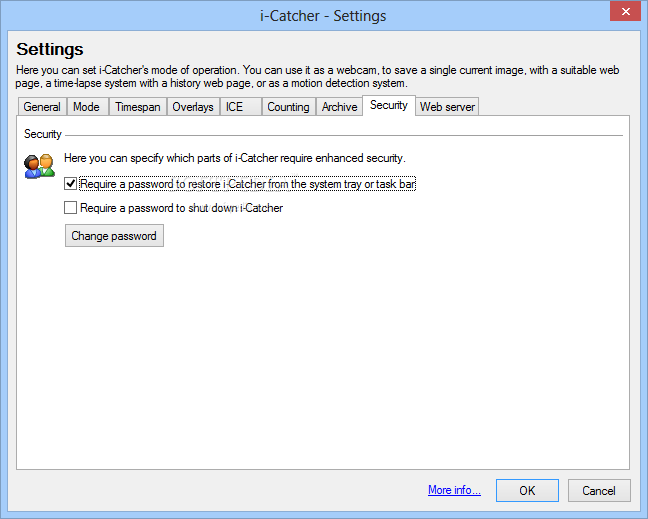Select the Overlays tab
This screenshot has height=519, width=648.
coord(193,107)
